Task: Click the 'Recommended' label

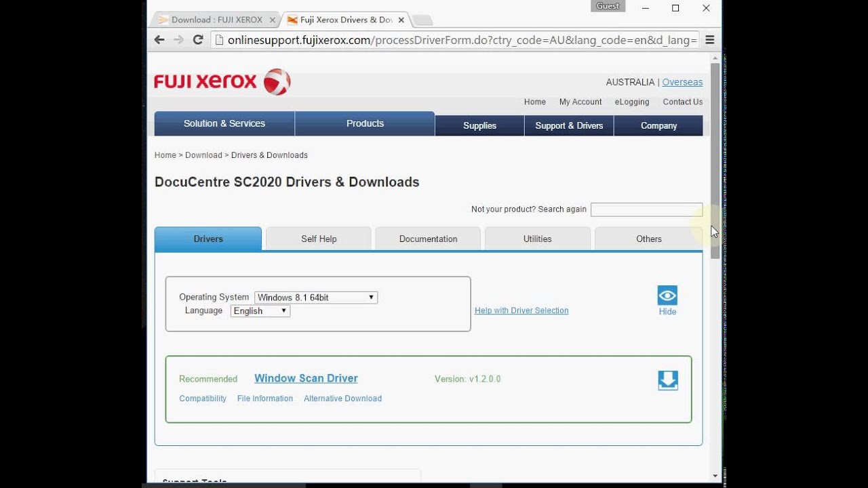Action: click(x=208, y=379)
